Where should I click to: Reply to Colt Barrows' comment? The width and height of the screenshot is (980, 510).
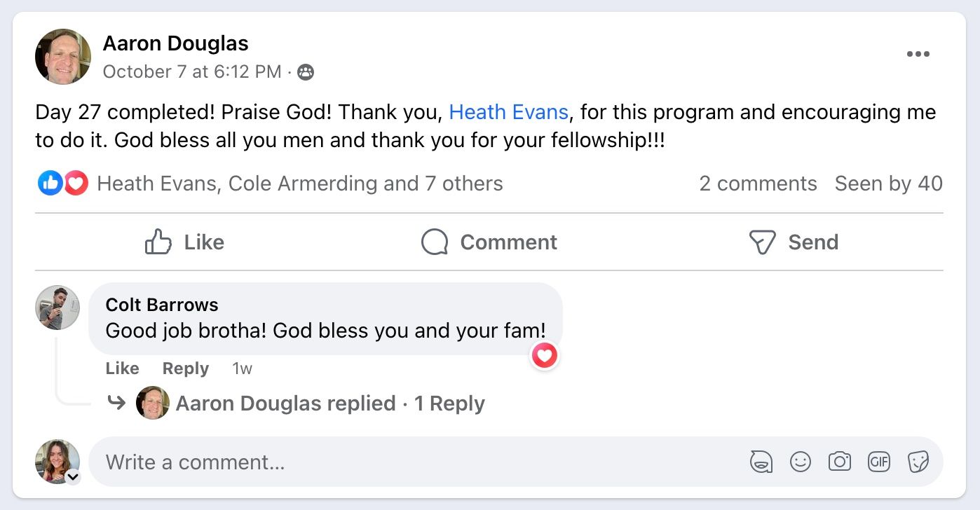[185, 368]
